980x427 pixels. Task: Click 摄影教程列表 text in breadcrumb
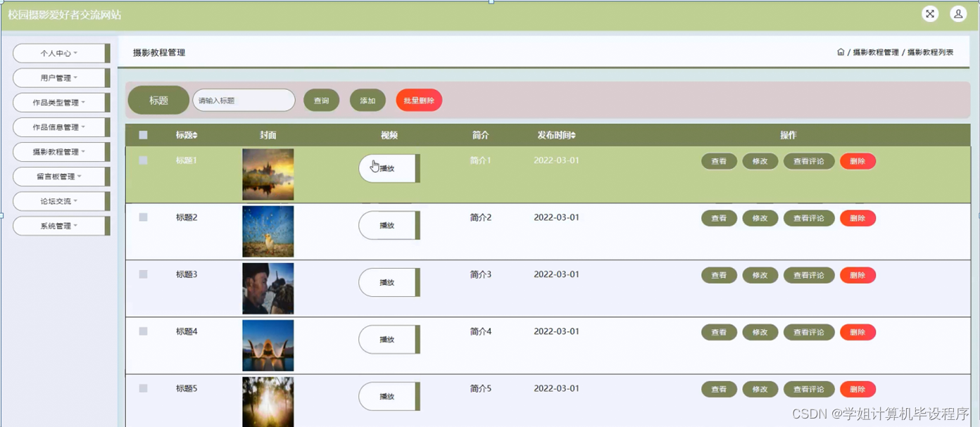930,52
